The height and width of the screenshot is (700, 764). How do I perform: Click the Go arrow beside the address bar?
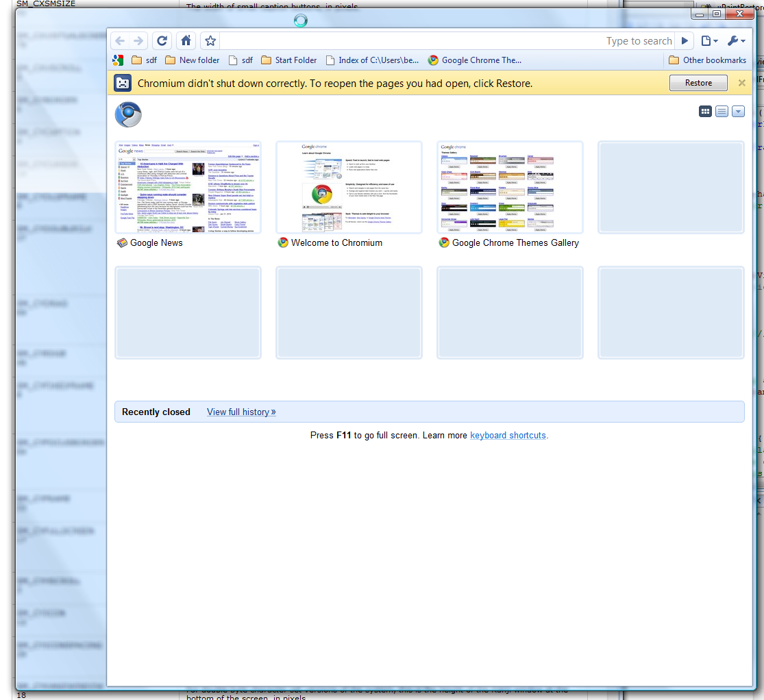coord(685,41)
